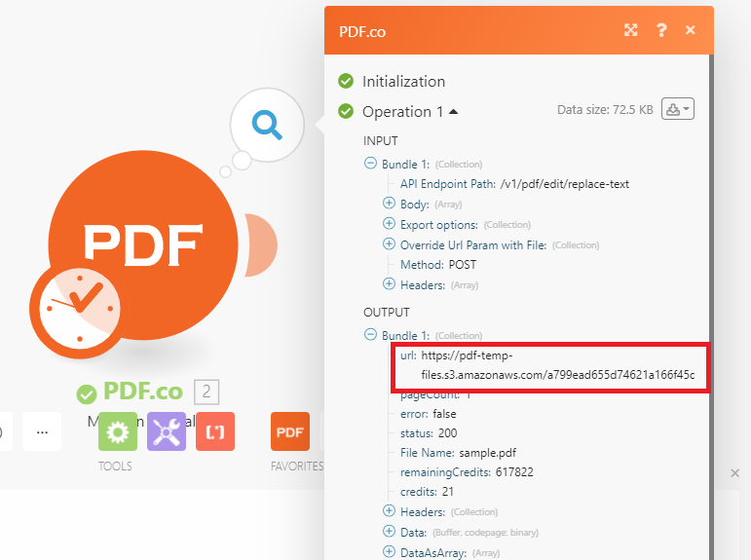This screenshot has height=560, width=751.
Task: Select the output url value
Action: click(558, 365)
